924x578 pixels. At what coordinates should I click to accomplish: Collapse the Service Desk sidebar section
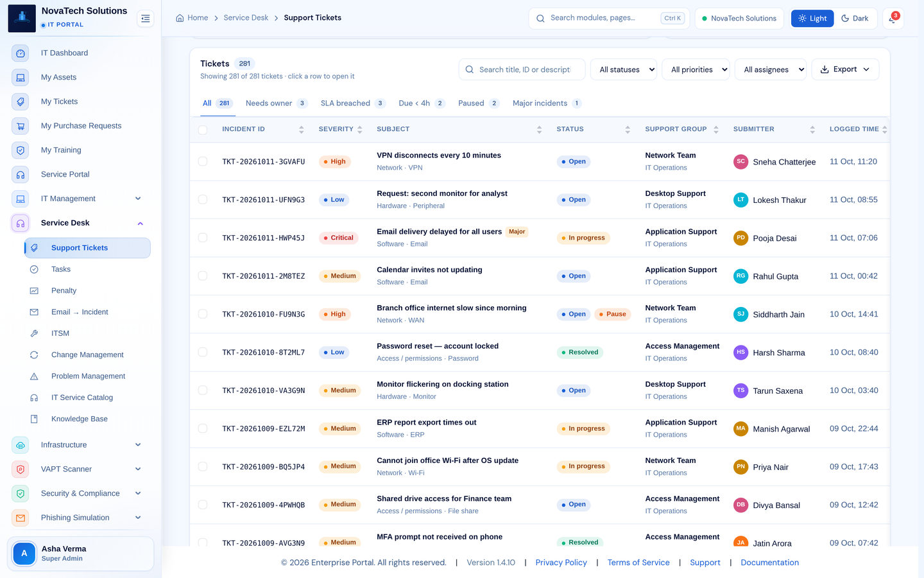140,223
